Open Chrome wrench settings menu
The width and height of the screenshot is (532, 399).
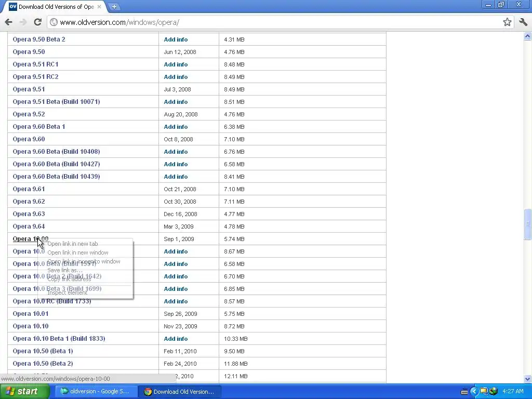click(523, 22)
